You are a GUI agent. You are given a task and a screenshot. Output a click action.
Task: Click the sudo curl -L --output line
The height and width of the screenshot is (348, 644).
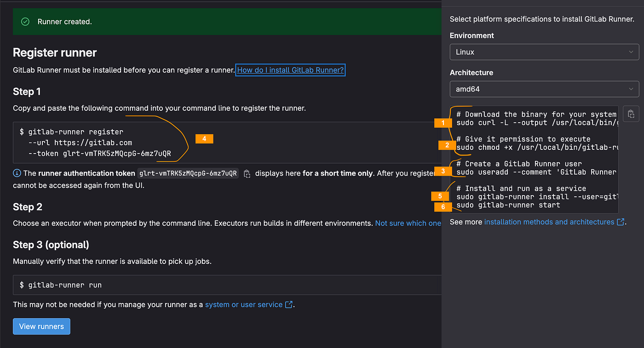[537, 123]
